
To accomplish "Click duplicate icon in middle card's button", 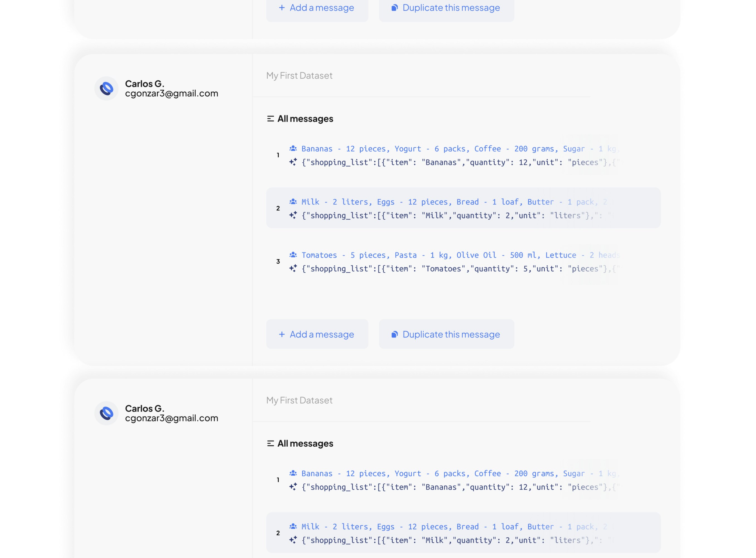I will point(394,334).
